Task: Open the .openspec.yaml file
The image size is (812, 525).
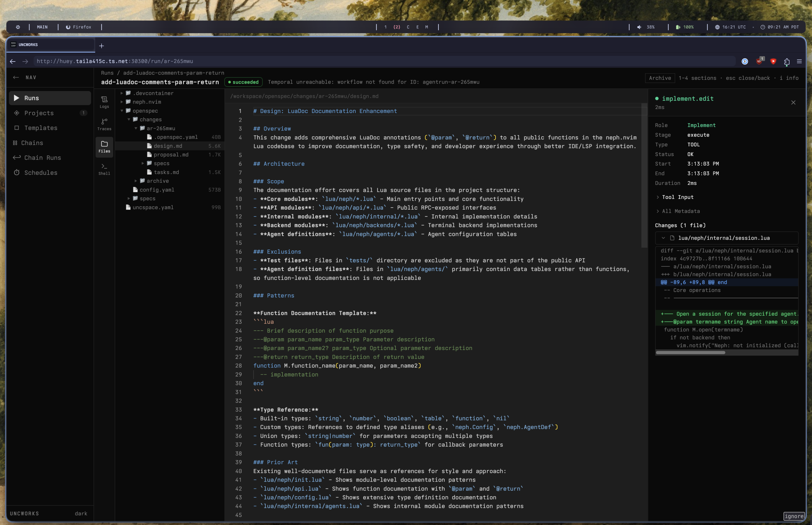Action: click(170, 137)
